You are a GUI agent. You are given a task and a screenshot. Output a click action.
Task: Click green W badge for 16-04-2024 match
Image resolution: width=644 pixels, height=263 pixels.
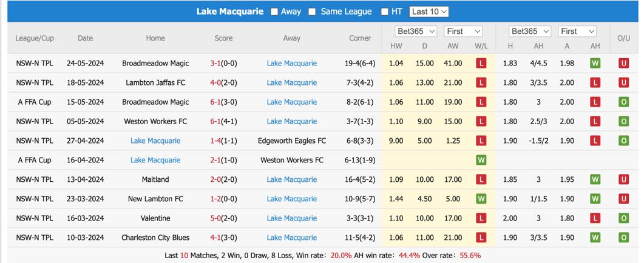pyautogui.click(x=481, y=160)
